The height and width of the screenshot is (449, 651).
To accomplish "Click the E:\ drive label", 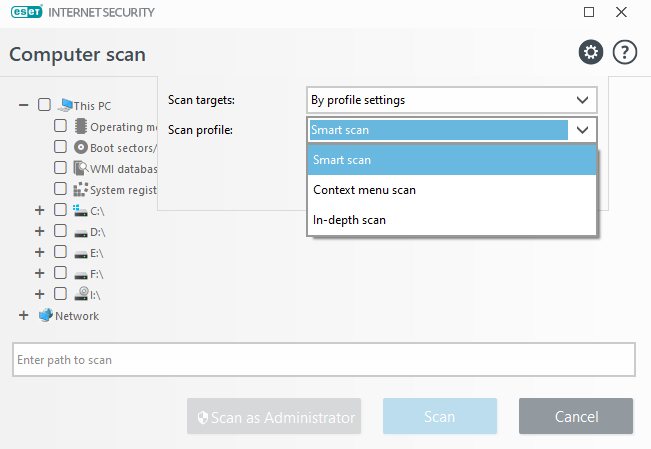I will pyautogui.click(x=97, y=253).
